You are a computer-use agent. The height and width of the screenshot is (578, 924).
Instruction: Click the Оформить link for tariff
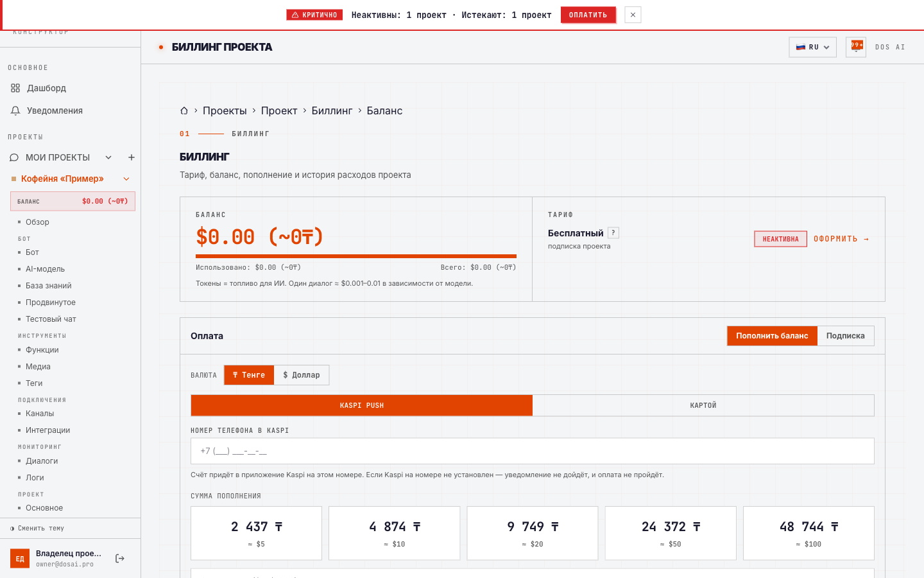click(841, 239)
